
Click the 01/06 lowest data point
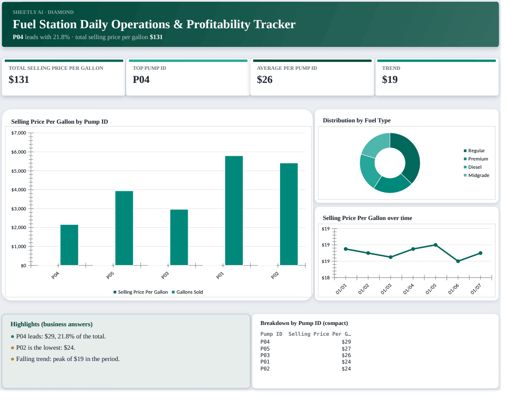[458, 261]
